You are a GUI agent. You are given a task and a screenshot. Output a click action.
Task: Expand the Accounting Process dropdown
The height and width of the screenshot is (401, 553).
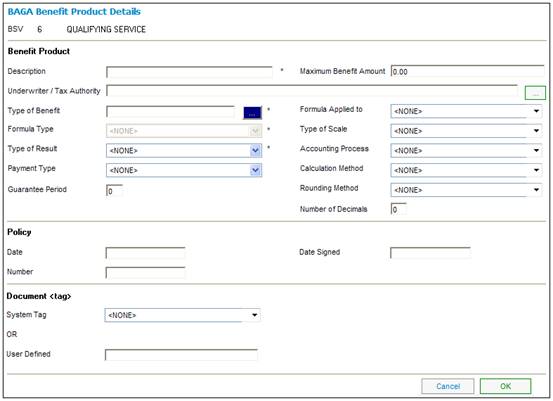click(x=466, y=151)
